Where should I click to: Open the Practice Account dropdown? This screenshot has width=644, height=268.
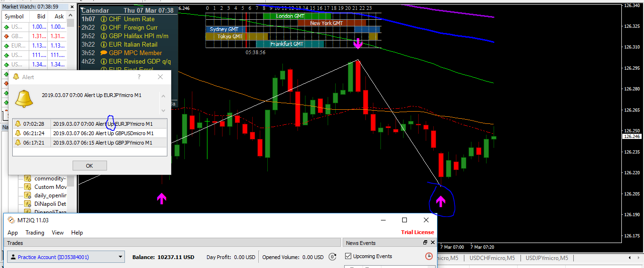click(x=66, y=257)
